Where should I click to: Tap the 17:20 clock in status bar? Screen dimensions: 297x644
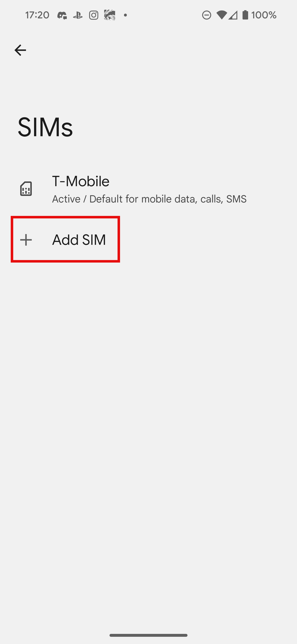pos(37,15)
